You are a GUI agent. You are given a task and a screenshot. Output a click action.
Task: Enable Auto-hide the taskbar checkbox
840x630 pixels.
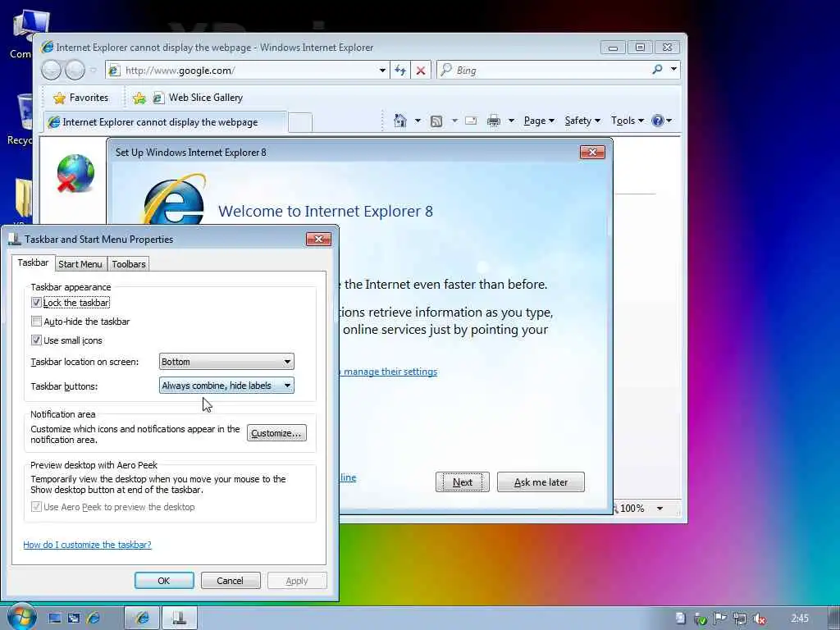click(36, 322)
